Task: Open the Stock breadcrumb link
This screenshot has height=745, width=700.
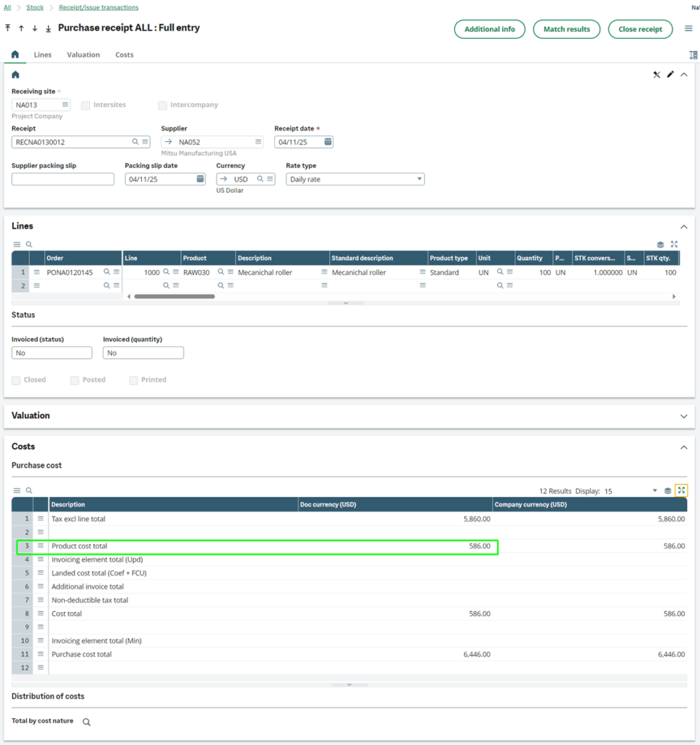Action: 34,7
